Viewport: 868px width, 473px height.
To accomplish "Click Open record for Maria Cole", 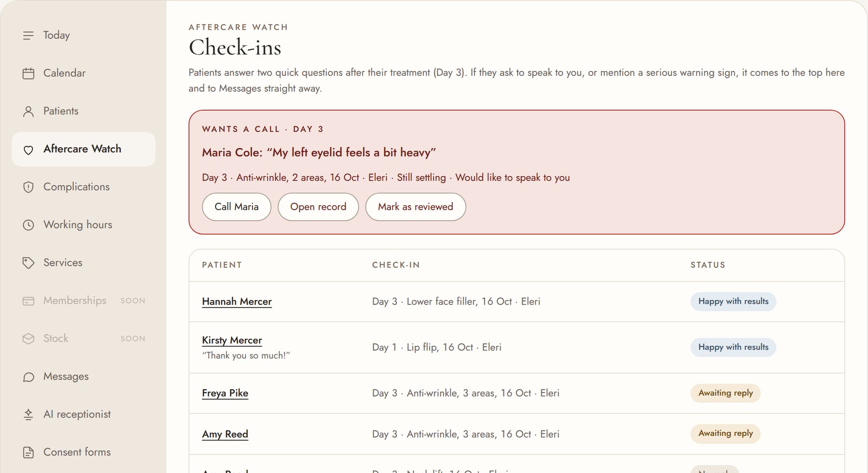I will (318, 207).
